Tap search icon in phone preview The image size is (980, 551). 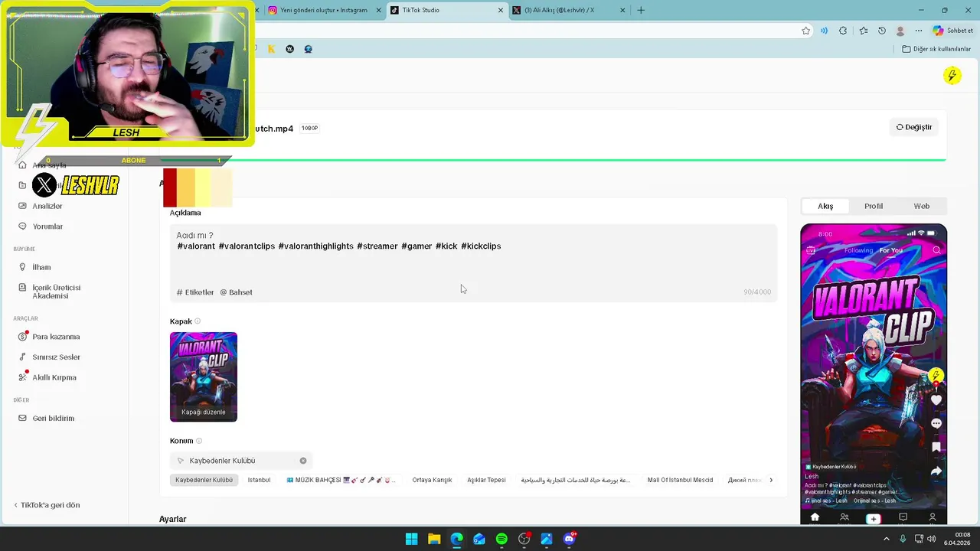click(x=936, y=250)
